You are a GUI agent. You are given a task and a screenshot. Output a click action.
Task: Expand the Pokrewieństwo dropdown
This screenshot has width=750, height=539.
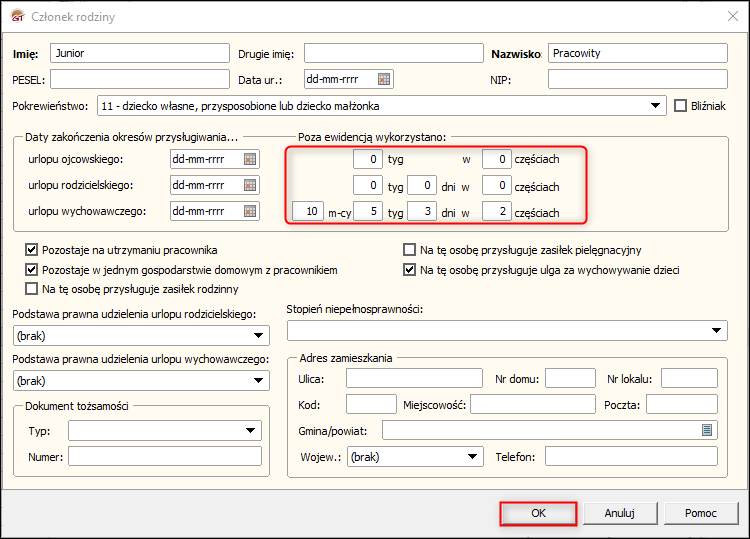pyautogui.click(x=656, y=105)
